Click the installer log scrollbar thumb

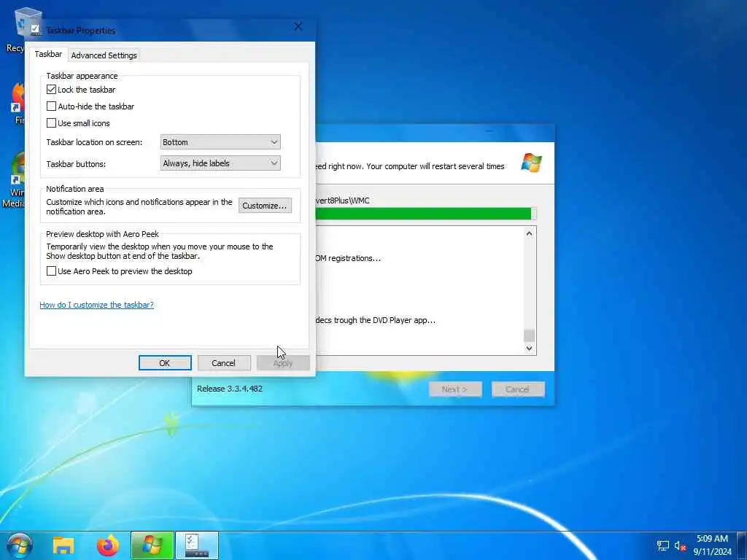[x=529, y=335]
